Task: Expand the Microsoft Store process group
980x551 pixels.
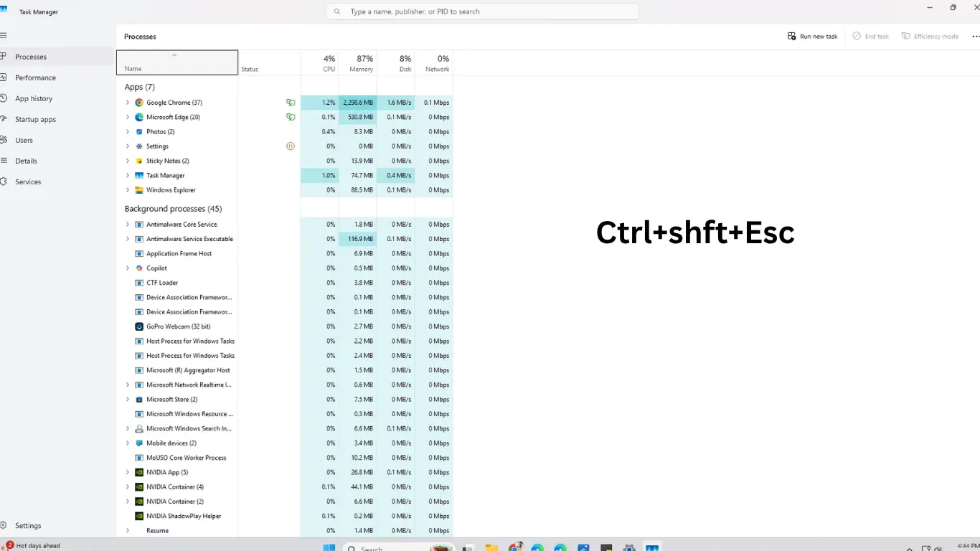Action: [x=128, y=400]
